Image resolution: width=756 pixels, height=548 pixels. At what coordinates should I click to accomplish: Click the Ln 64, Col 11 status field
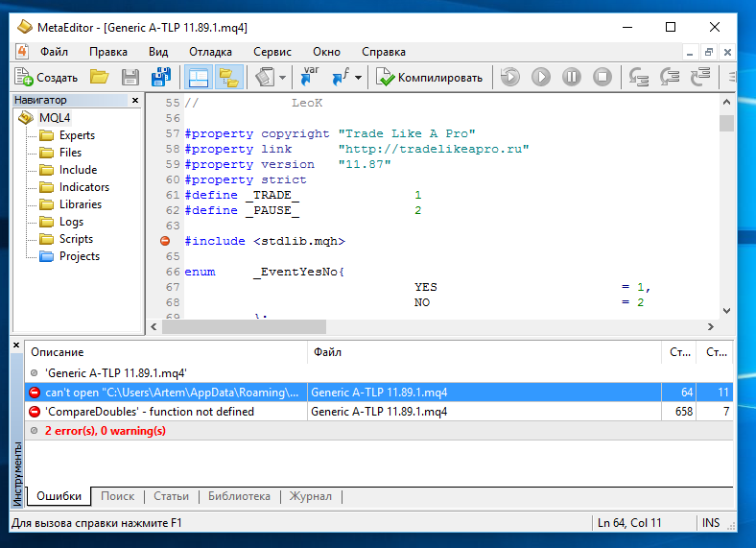[x=629, y=523]
